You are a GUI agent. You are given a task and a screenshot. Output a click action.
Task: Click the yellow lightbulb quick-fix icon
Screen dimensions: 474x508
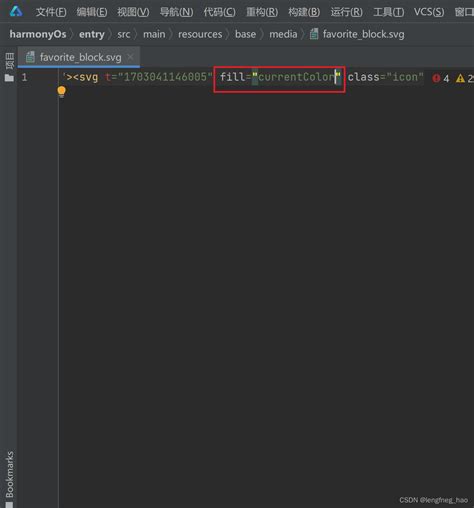pyautogui.click(x=62, y=91)
